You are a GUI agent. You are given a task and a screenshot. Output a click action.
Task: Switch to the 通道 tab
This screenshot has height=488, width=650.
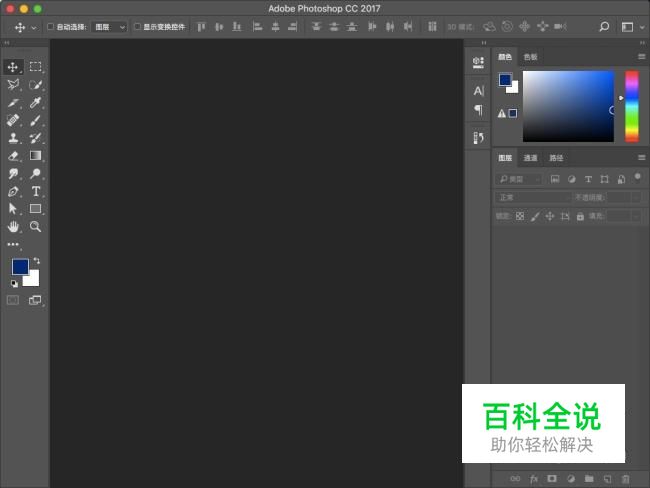click(x=530, y=158)
